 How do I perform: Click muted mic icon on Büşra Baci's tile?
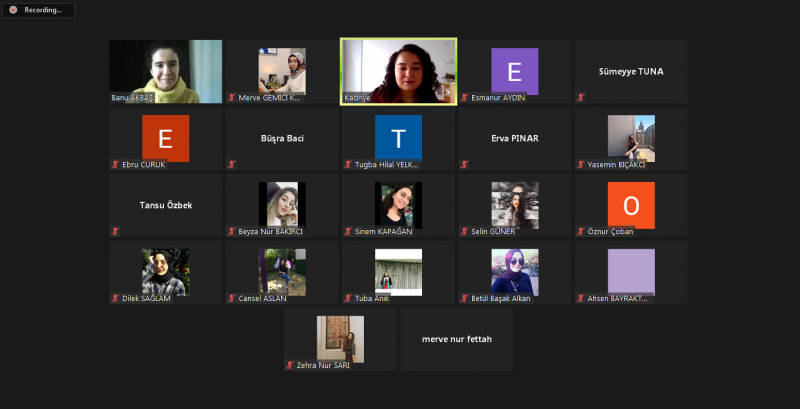tap(232, 164)
